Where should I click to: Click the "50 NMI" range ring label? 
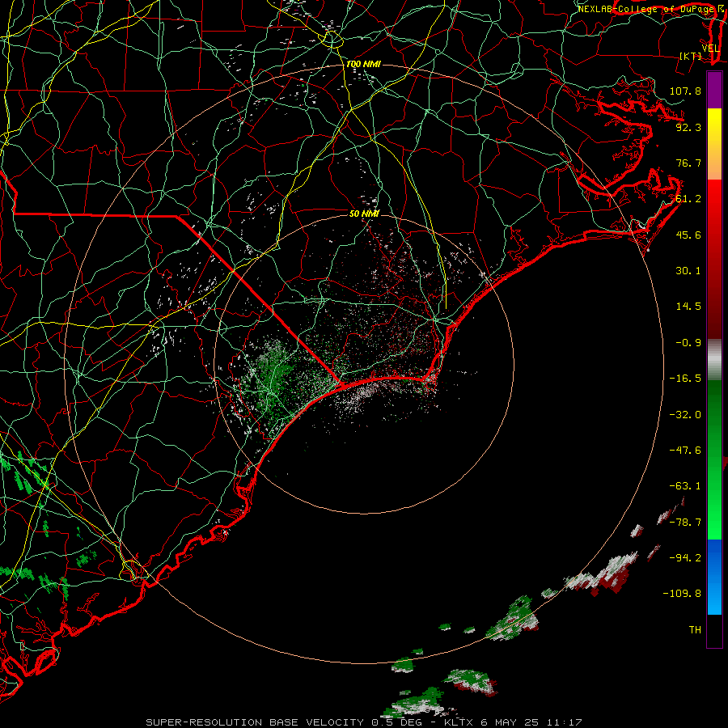[x=365, y=214]
